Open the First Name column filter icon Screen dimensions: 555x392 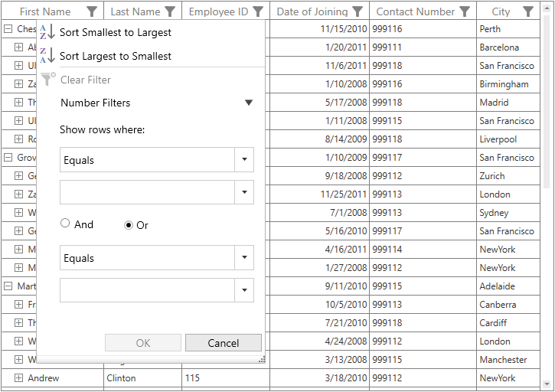92,11
